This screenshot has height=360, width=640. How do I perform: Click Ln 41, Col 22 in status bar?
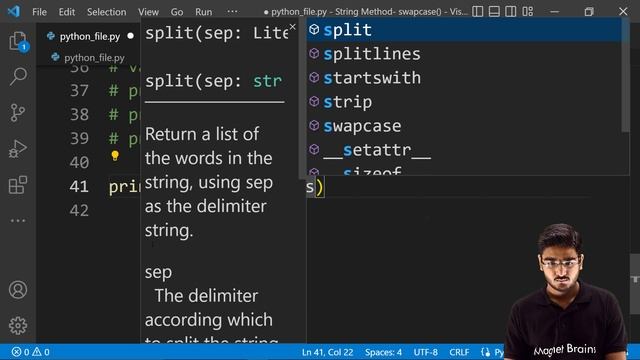click(327, 352)
